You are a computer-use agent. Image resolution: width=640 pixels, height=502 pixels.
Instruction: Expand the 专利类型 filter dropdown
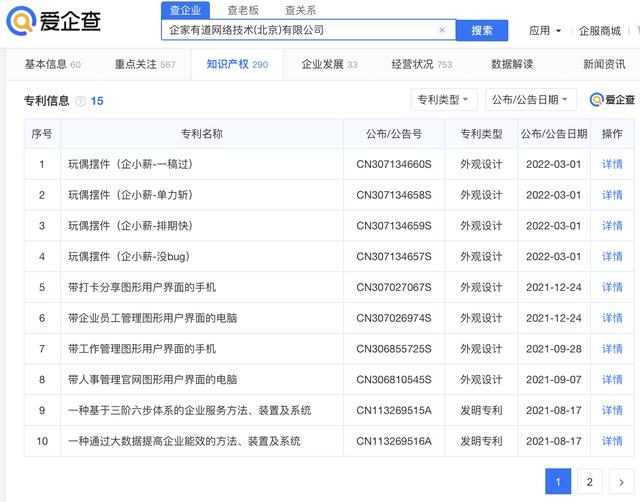click(444, 100)
